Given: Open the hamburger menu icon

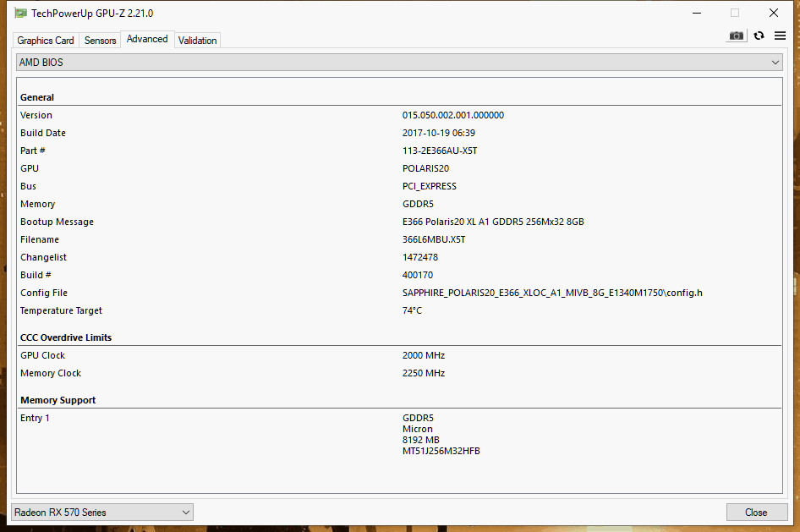Looking at the screenshot, I should (x=780, y=36).
